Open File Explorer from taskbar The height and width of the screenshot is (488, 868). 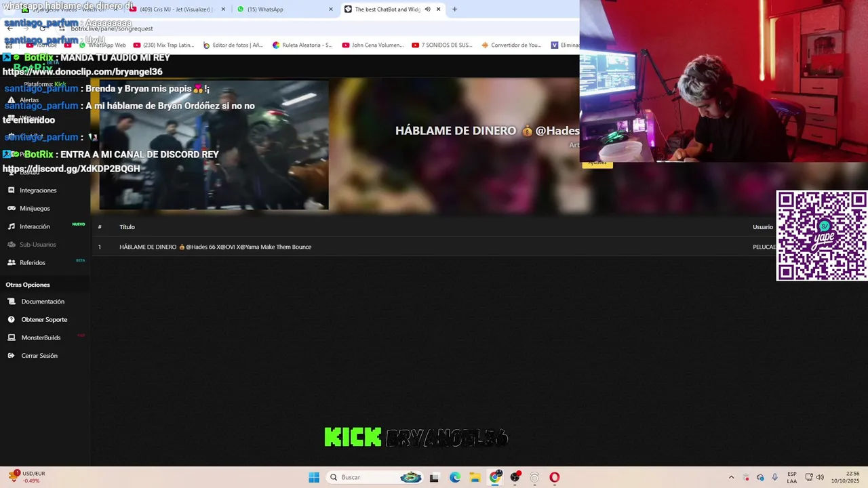click(x=475, y=477)
